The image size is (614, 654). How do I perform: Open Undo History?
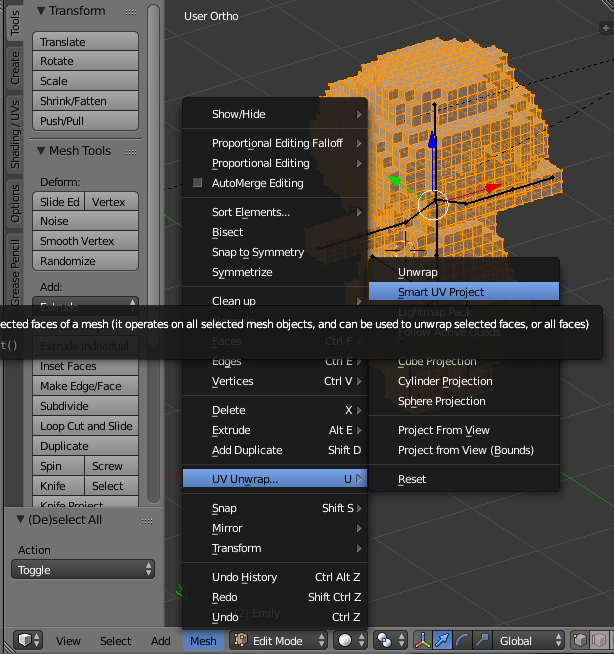click(275, 577)
